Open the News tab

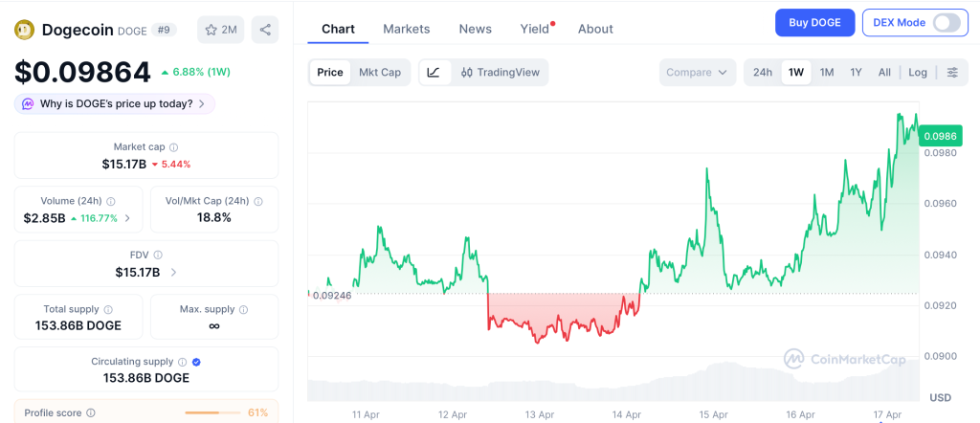pyautogui.click(x=475, y=29)
